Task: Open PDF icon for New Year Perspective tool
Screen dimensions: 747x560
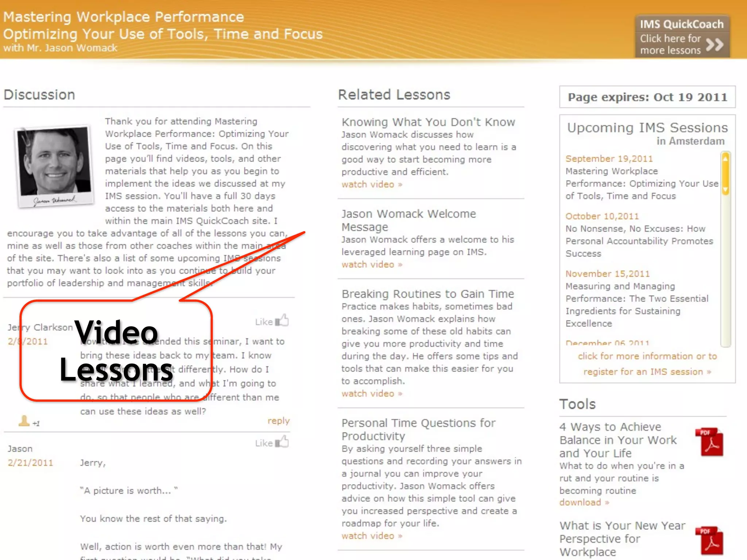Action: [x=709, y=541]
